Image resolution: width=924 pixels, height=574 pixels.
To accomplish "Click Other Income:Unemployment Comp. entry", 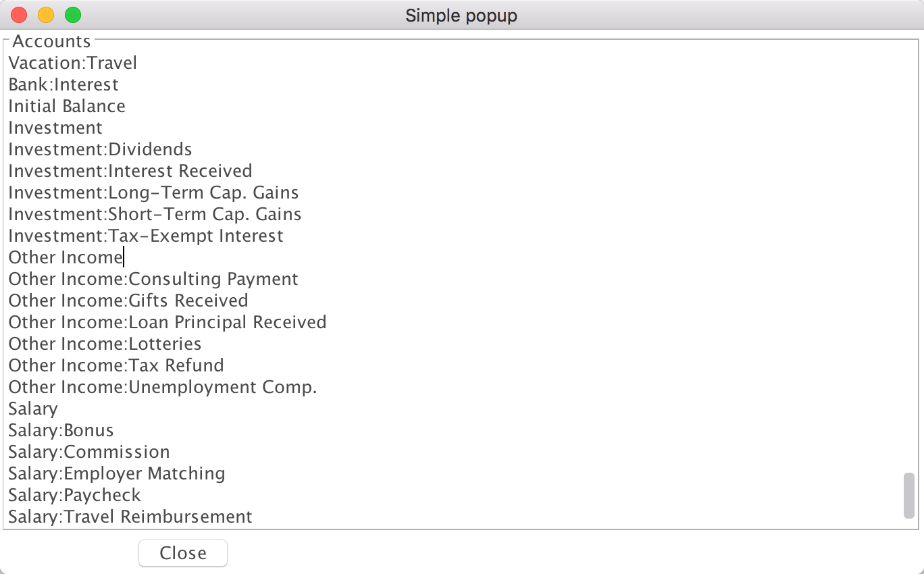I will (163, 387).
